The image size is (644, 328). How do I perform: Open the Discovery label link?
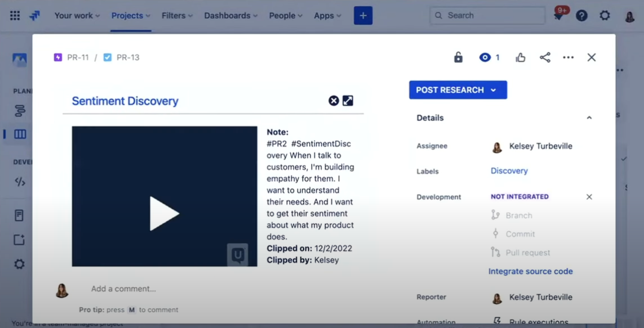(x=509, y=171)
